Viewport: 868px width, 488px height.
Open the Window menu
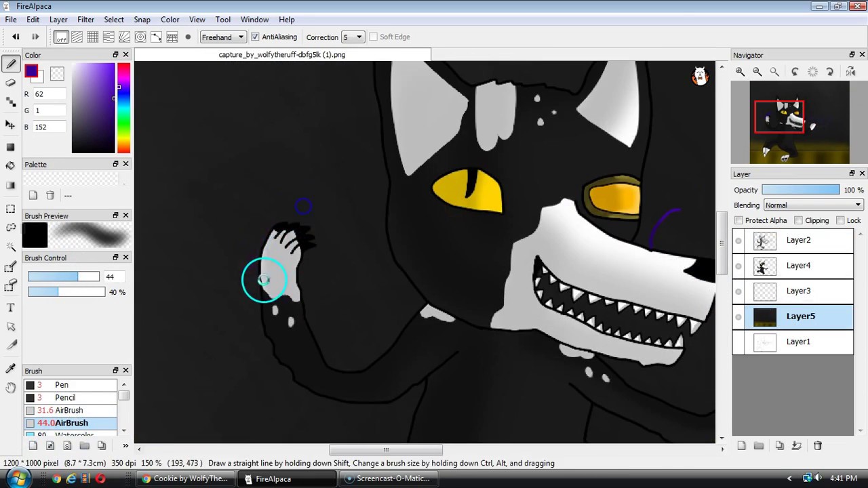[x=254, y=20]
